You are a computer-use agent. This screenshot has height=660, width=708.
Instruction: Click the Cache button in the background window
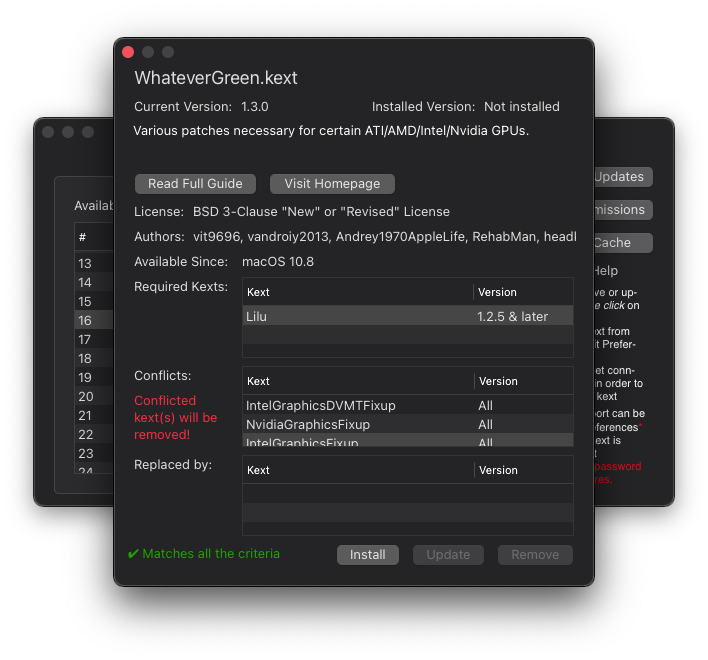(x=623, y=243)
